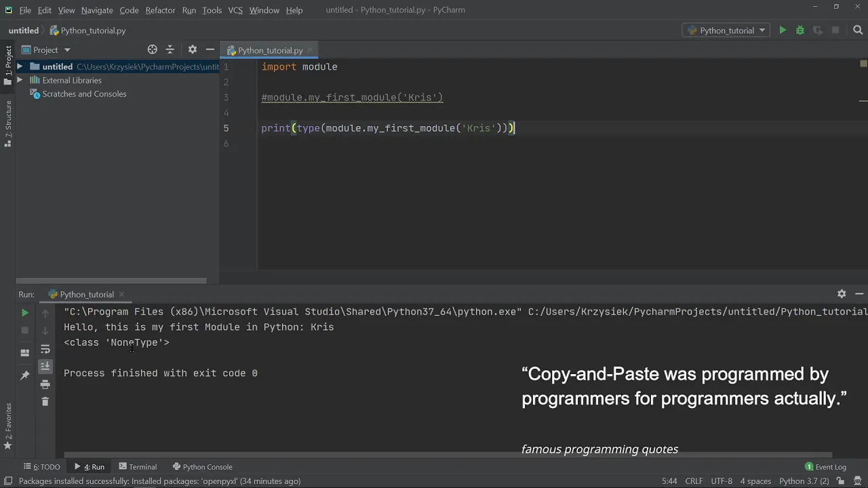Change the CRLF line separator
This screenshot has width=868, height=488.
tap(694, 481)
